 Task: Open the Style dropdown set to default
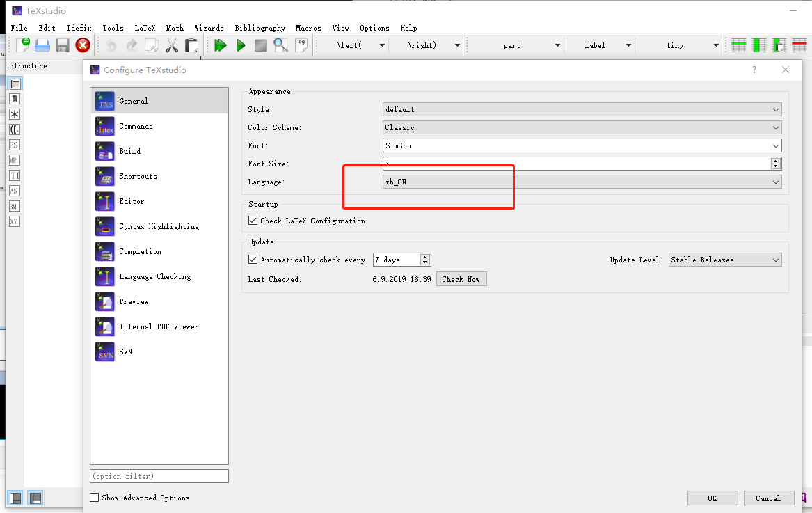(582, 109)
